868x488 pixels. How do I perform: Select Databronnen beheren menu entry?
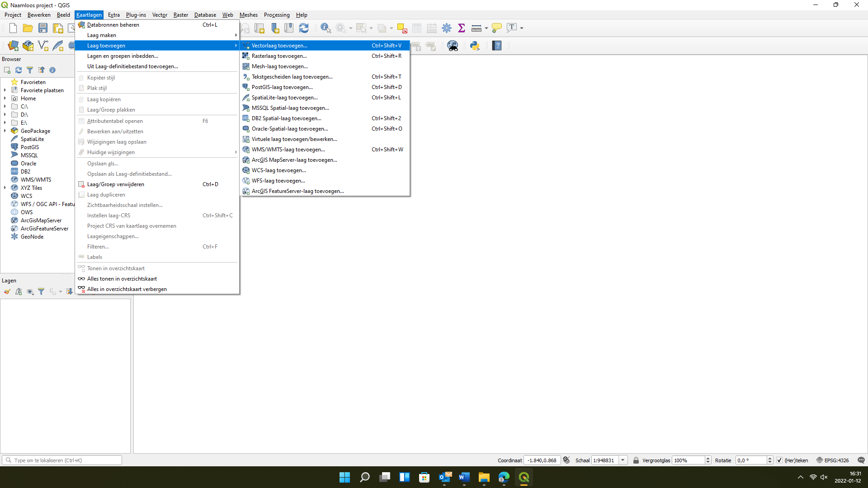coord(157,25)
